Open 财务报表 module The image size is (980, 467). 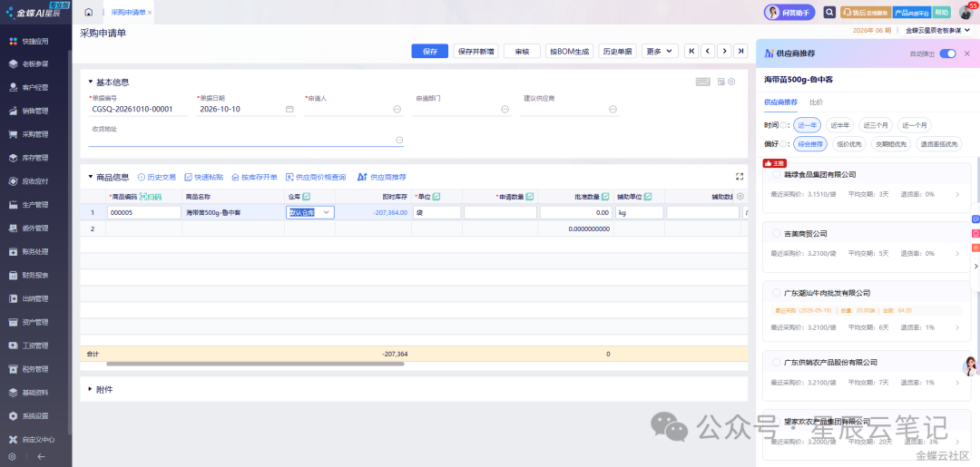coord(36,276)
